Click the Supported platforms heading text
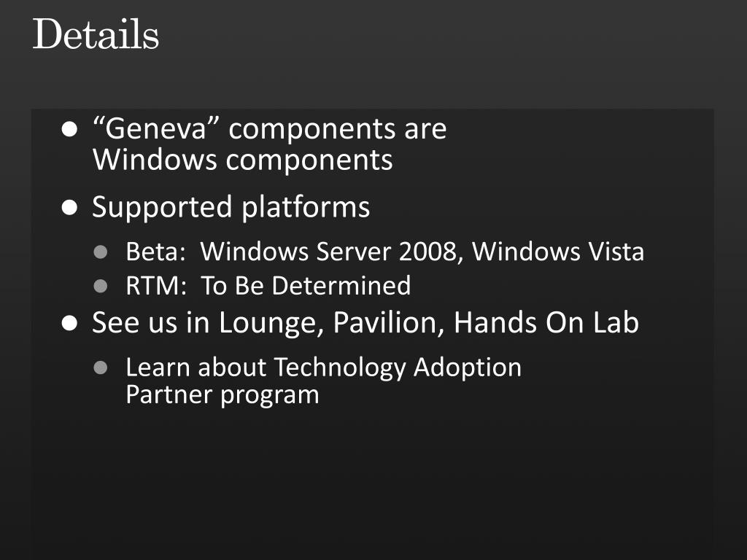 [x=231, y=207]
